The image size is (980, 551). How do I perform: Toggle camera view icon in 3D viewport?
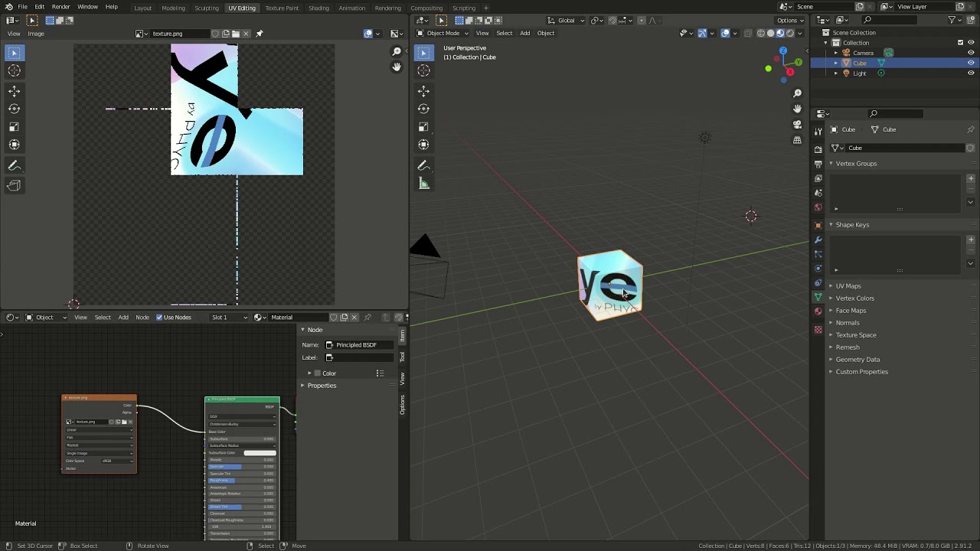pyautogui.click(x=797, y=125)
